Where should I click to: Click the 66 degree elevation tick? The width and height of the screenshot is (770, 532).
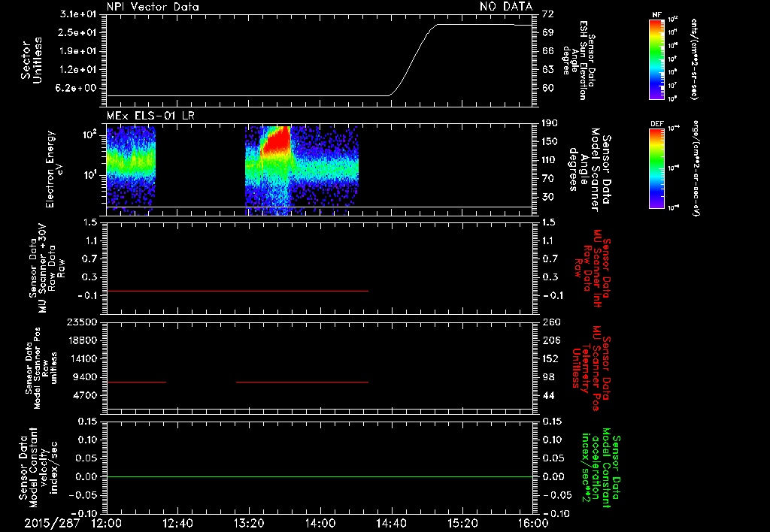tap(548, 51)
